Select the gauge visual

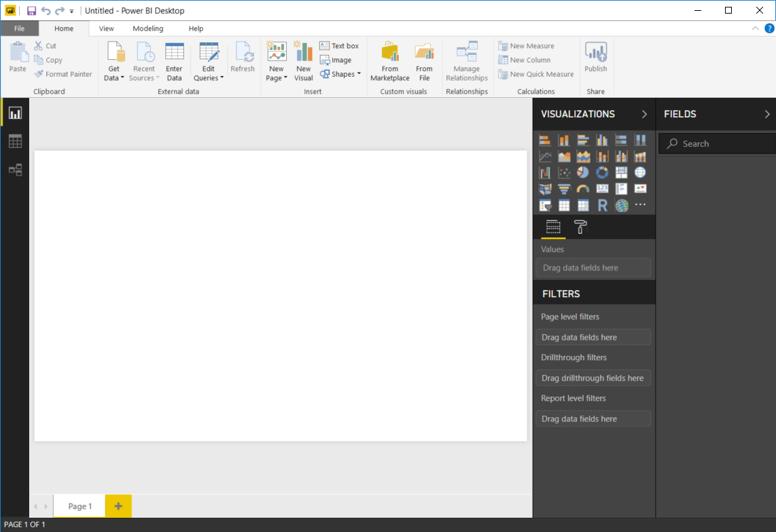tap(583, 189)
